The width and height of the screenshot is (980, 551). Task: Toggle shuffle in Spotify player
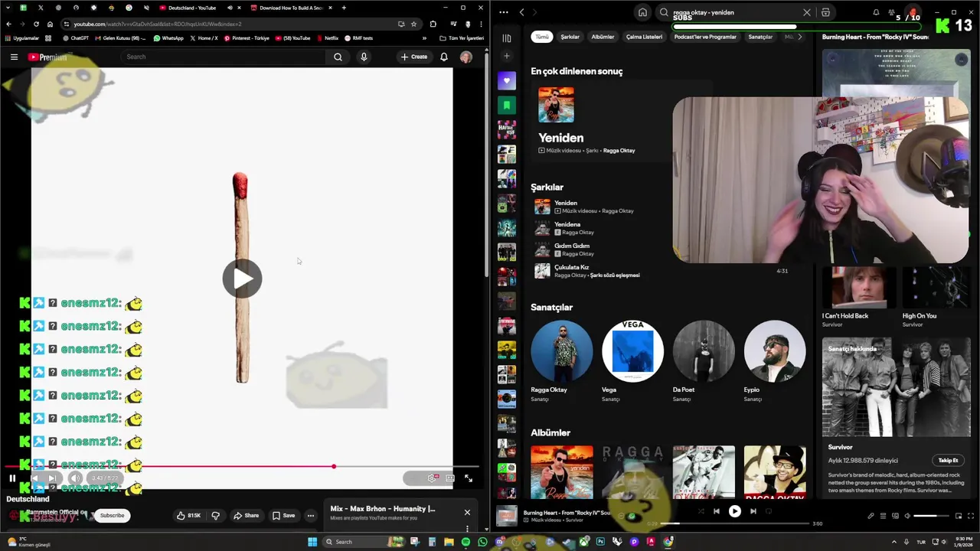(700, 511)
